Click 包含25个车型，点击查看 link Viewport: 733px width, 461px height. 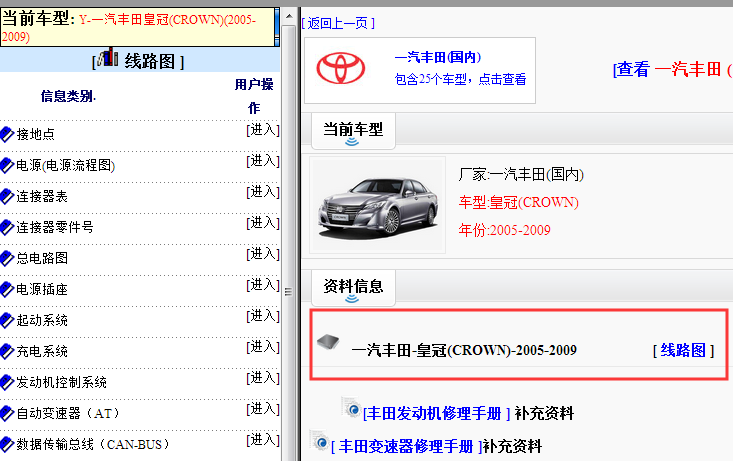[460, 79]
